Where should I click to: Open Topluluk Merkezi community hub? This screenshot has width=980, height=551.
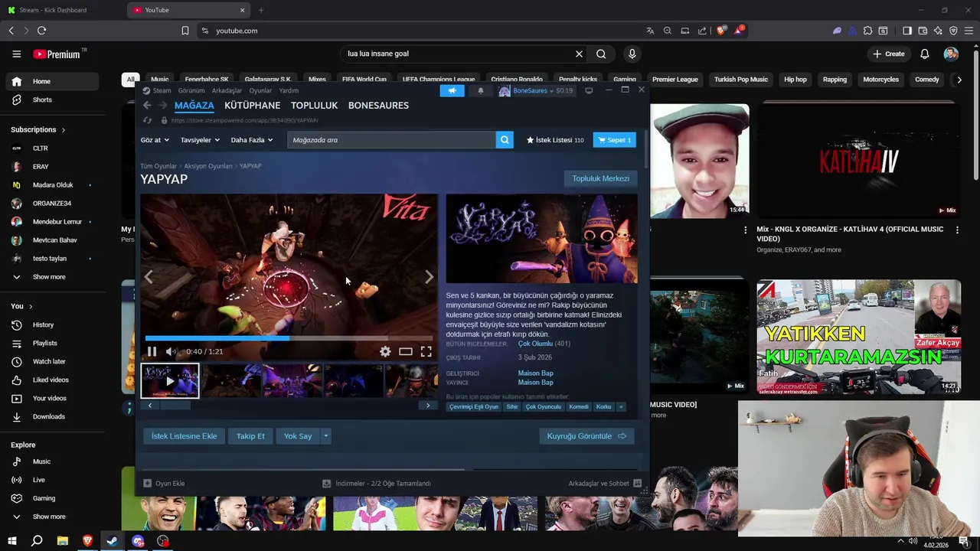601,178
